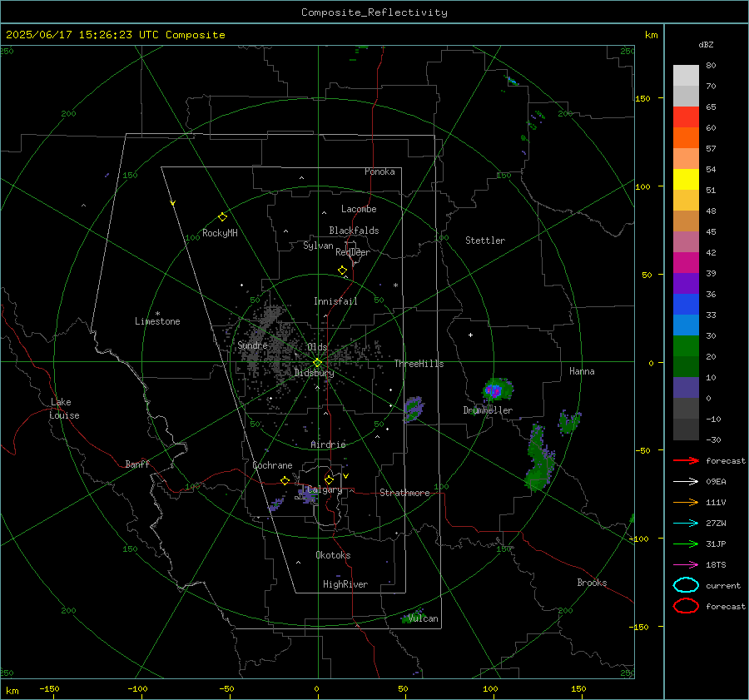Click the yellow diamond marker near Cochrane
The width and height of the screenshot is (749, 700).
285,481
